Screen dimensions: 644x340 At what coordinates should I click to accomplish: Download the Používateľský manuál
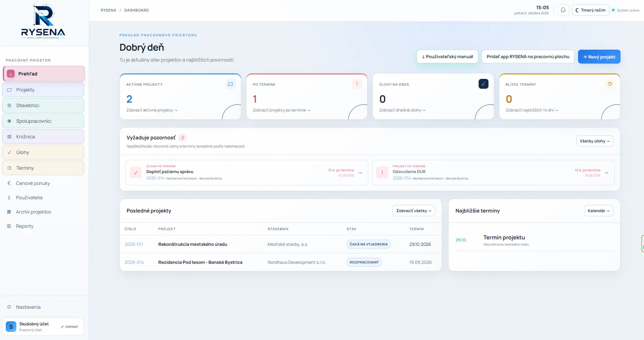447,57
